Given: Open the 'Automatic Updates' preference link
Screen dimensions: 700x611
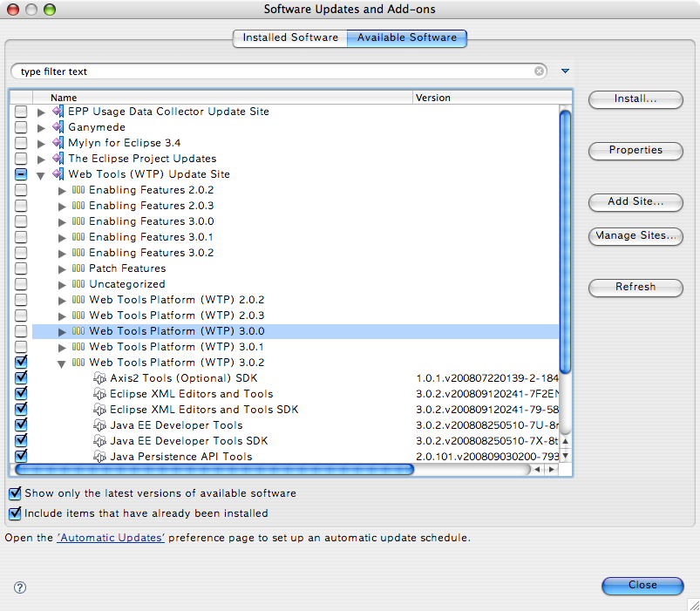Looking at the screenshot, I should tap(111, 538).
